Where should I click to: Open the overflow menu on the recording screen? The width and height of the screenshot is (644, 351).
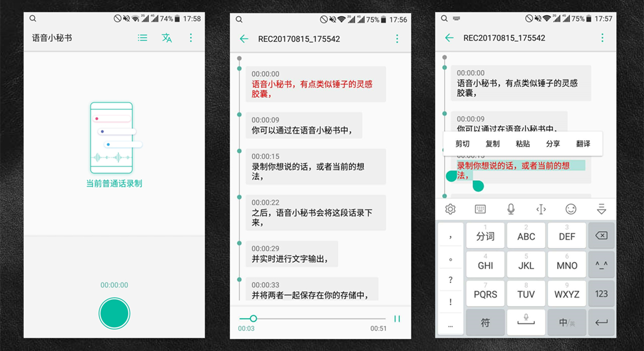[x=191, y=38]
